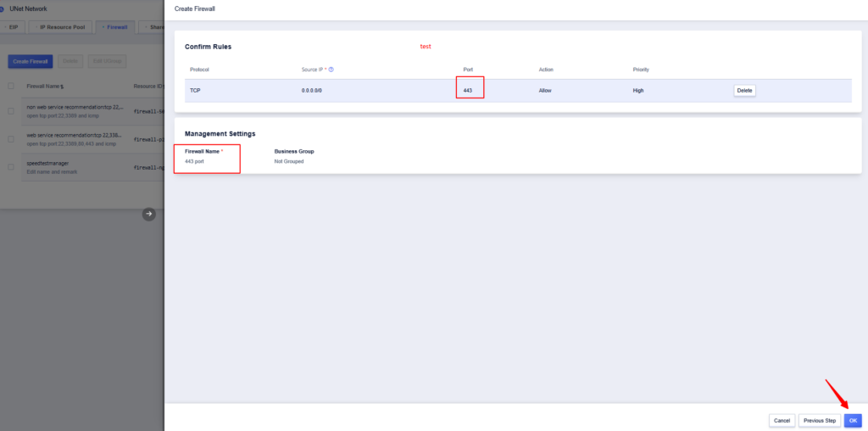Click the OK button to confirm firewall
This screenshot has width=868, height=431.
(853, 421)
